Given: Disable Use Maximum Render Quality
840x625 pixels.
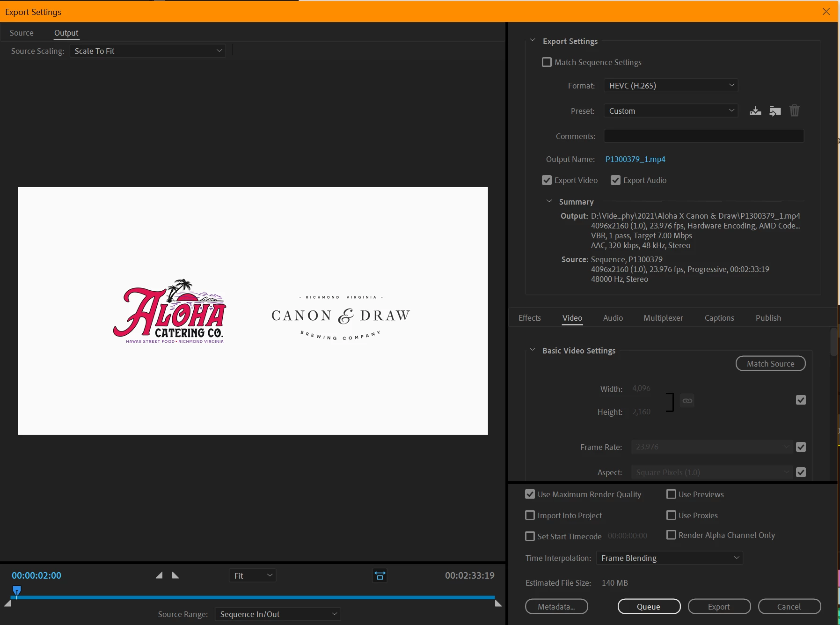Looking at the screenshot, I should click(x=530, y=494).
